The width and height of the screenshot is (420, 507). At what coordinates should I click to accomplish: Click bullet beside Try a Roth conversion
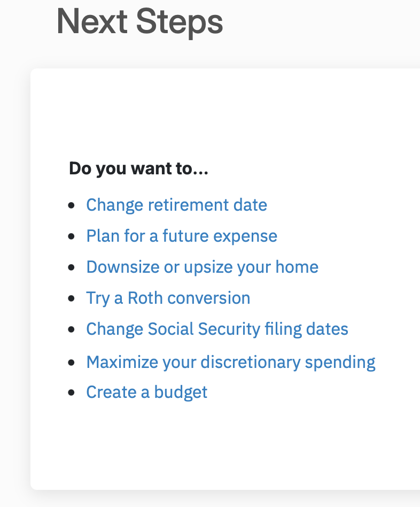click(x=72, y=298)
